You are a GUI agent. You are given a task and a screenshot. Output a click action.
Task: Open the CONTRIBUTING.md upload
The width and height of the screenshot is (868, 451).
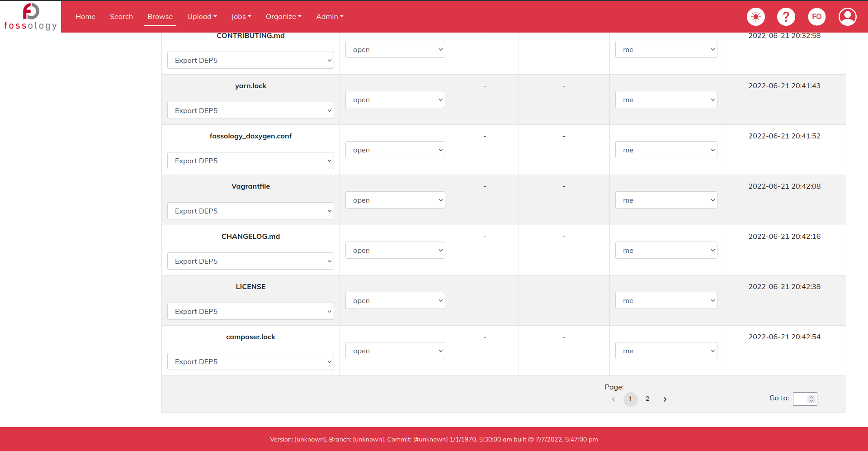[250, 36]
